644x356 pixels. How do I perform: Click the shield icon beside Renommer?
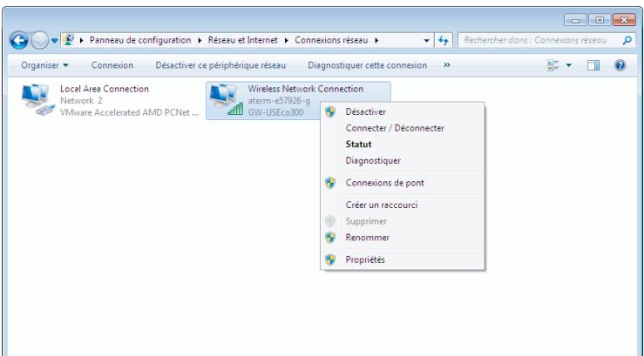point(330,238)
